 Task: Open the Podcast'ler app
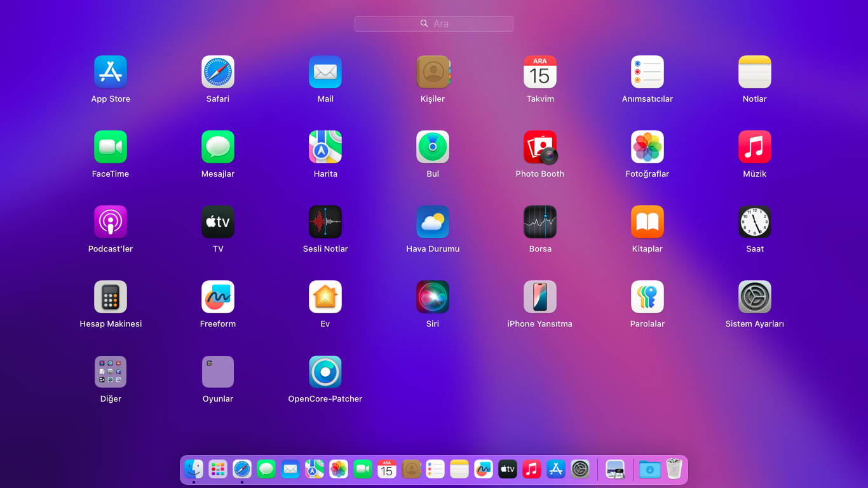111,222
